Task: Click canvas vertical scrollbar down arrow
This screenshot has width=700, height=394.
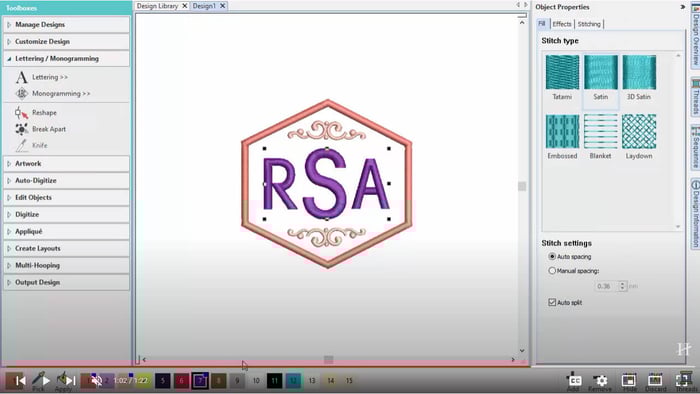Action: tap(522, 351)
